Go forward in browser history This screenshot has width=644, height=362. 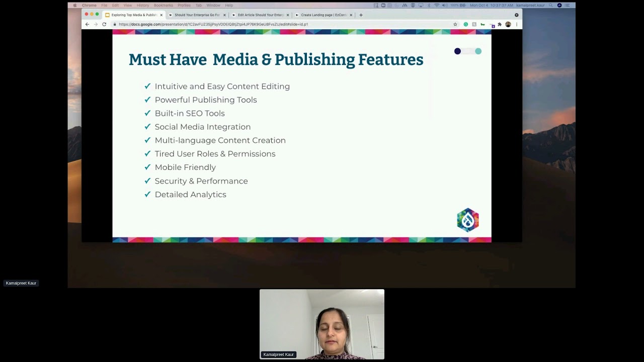pos(96,24)
